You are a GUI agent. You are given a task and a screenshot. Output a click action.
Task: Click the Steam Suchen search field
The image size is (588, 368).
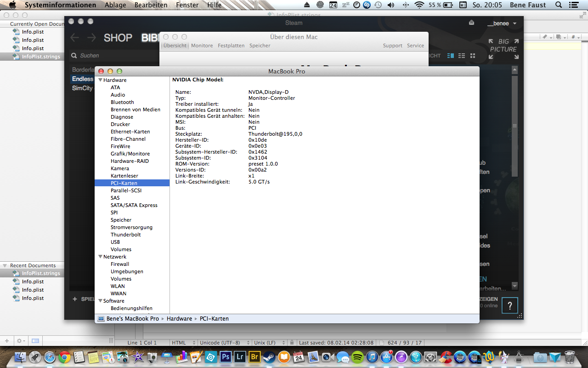pos(115,56)
